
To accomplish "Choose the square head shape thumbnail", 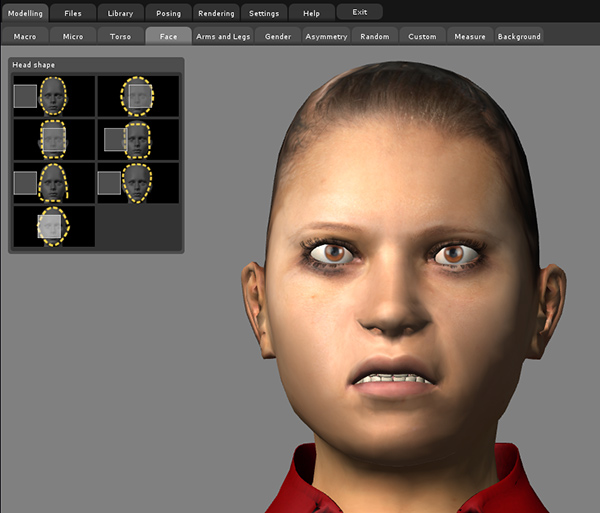I will 137,140.
